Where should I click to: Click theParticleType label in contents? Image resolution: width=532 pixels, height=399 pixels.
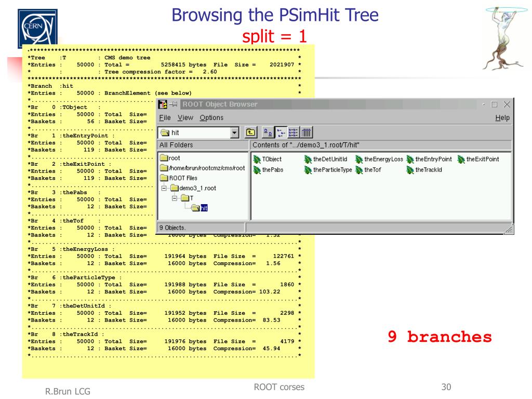coord(332,170)
